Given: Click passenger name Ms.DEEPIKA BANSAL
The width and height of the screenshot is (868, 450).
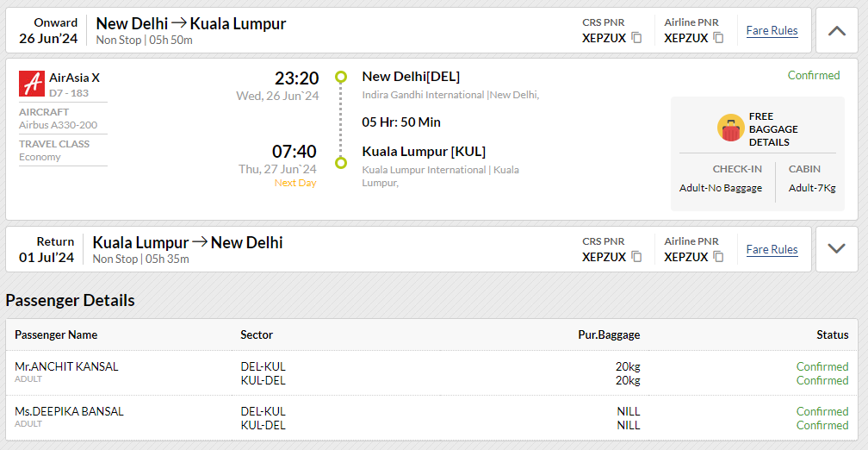Looking at the screenshot, I should coord(69,411).
